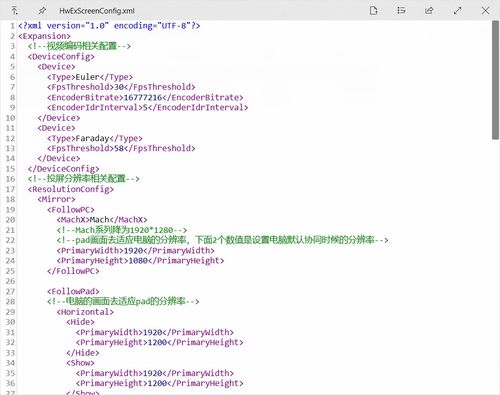Expand the viewer with the diagonal arrows icon
This screenshot has width=500, height=395.
click(457, 11)
